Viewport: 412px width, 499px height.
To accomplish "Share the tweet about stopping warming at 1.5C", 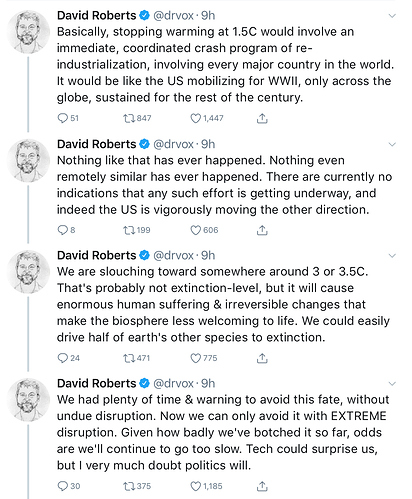I will pos(262,118).
